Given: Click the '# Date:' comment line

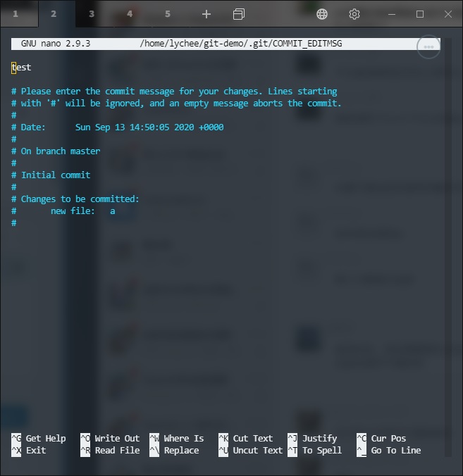Looking at the screenshot, I should click(x=118, y=127).
